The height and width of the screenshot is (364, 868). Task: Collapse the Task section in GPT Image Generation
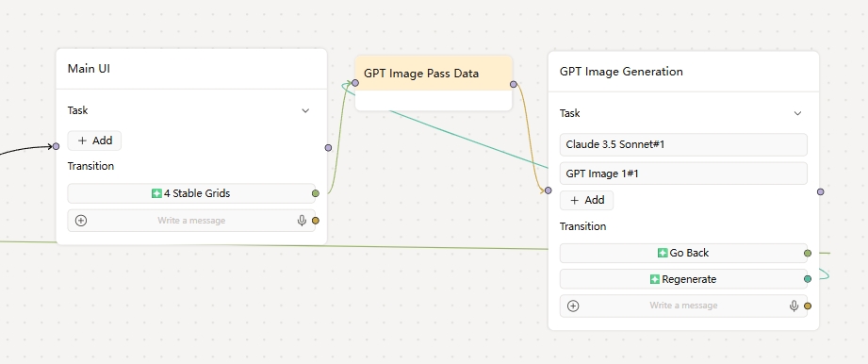click(x=797, y=113)
